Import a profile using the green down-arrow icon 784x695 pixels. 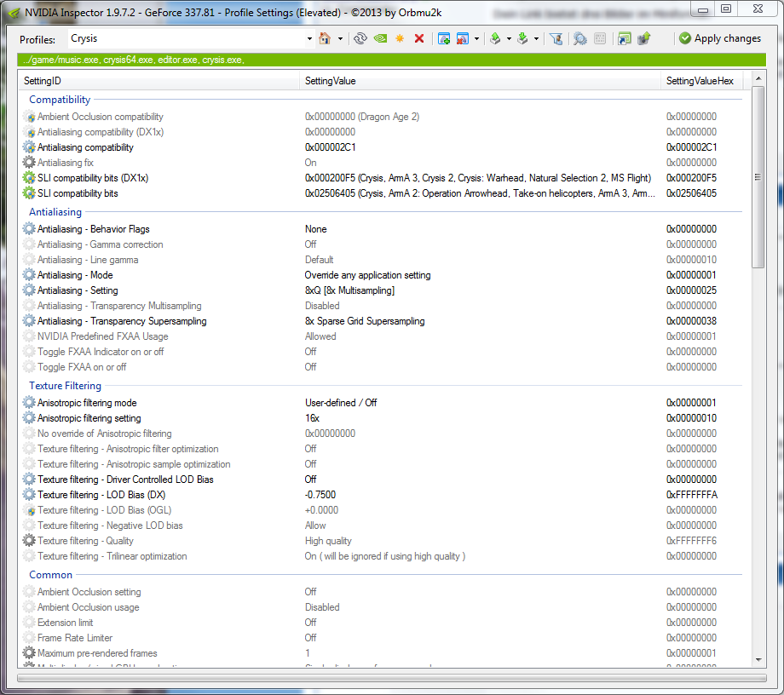[522, 38]
